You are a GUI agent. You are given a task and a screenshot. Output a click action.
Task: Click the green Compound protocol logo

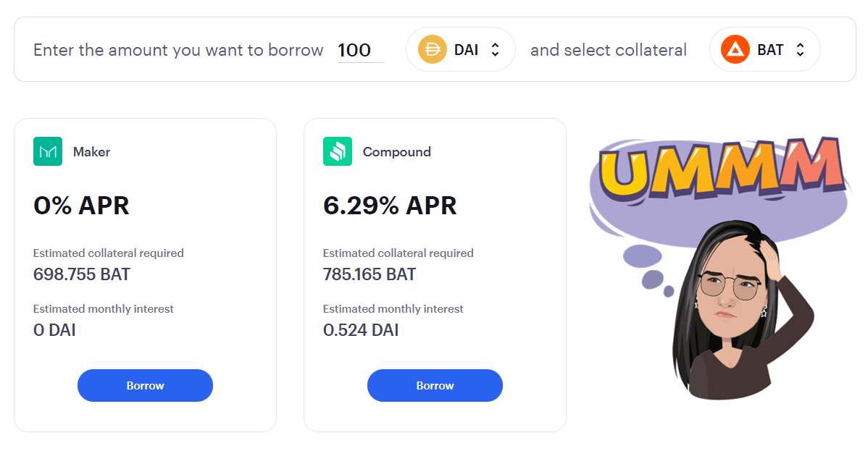[338, 152]
